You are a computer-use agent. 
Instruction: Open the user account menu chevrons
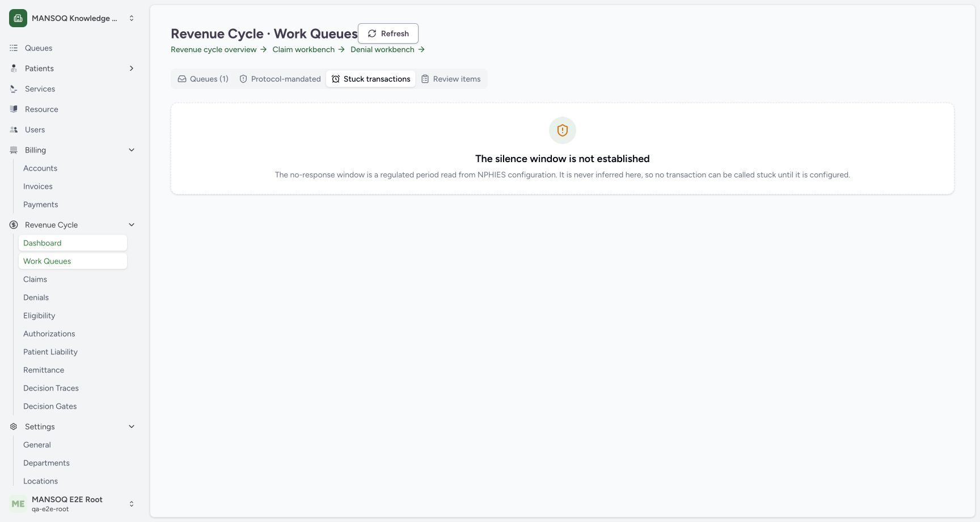[x=132, y=504]
